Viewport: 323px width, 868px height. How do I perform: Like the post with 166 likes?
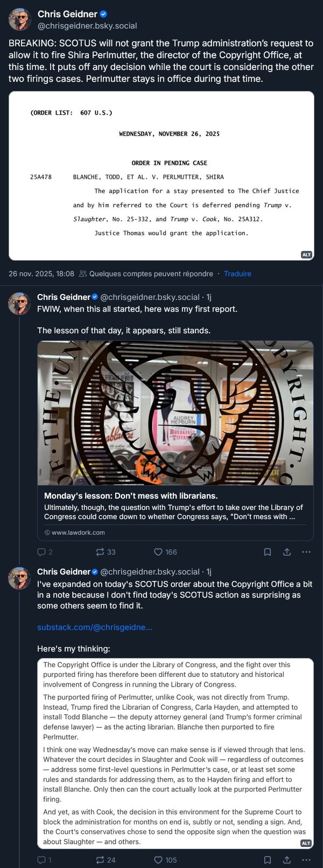[x=158, y=552]
